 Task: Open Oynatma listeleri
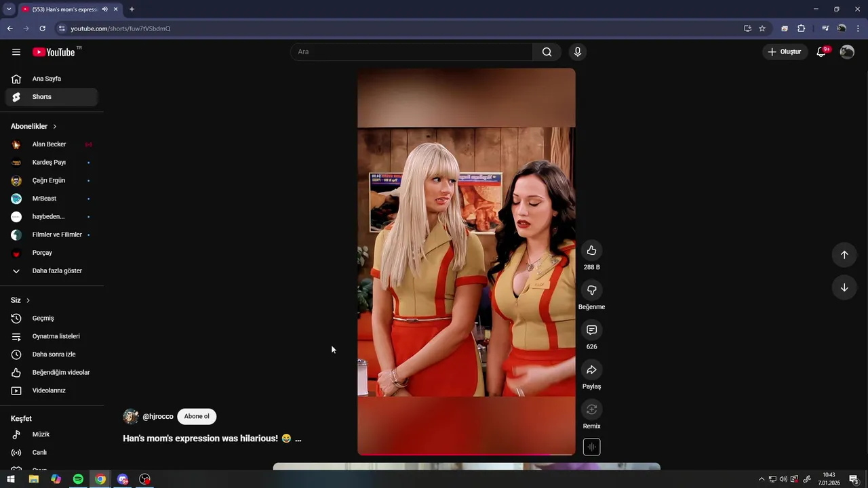tap(52, 336)
